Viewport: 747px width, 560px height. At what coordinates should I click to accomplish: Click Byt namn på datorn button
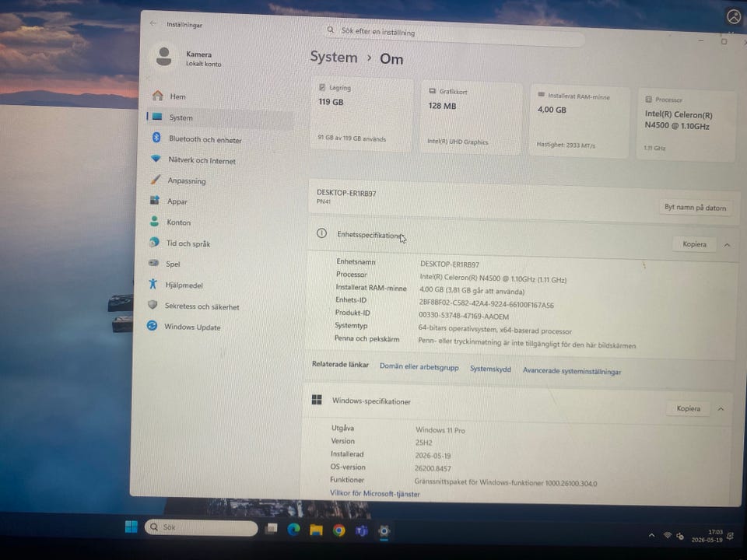pyautogui.click(x=695, y=208)
